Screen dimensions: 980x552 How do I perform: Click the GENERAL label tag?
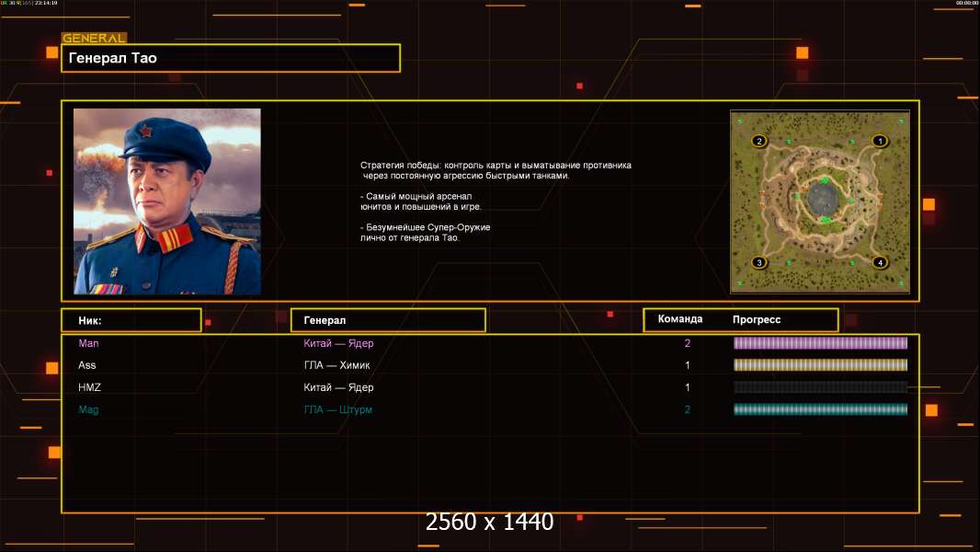(94, 38)
